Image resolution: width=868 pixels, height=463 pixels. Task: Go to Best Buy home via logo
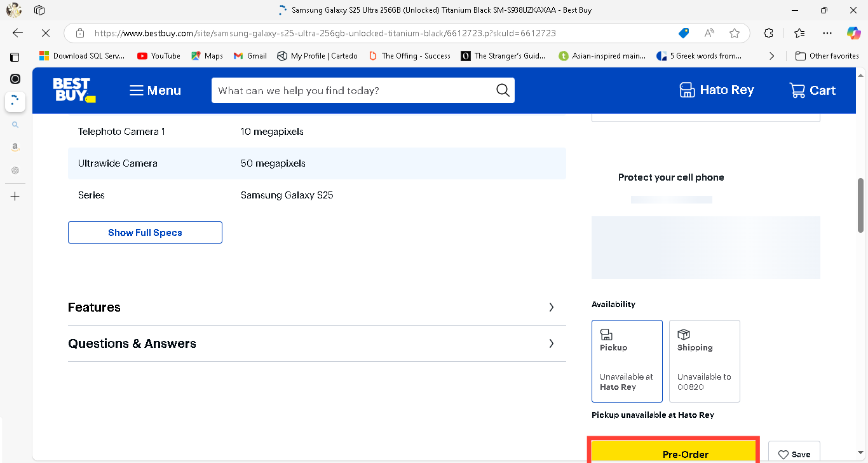coord(74,90)
